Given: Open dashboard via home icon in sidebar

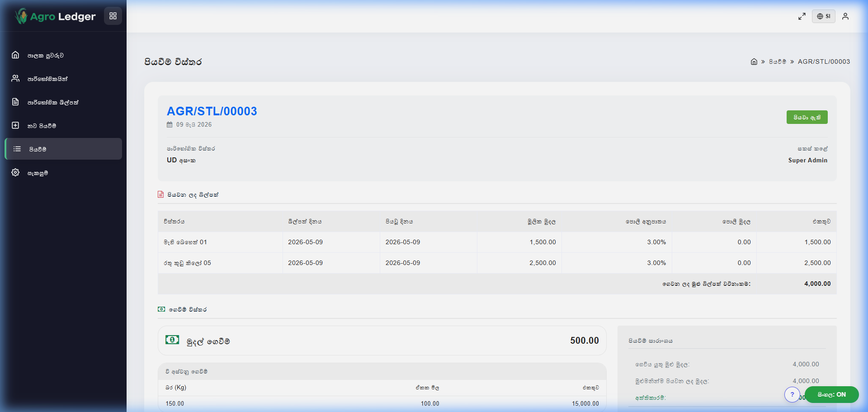Looking at the screenshot, I should click(15, 55).
